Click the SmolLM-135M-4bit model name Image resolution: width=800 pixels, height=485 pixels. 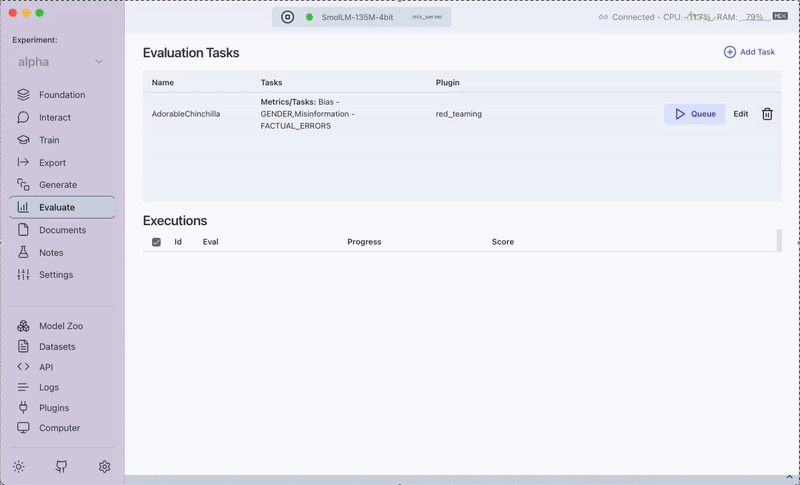[x=357, y=17]
